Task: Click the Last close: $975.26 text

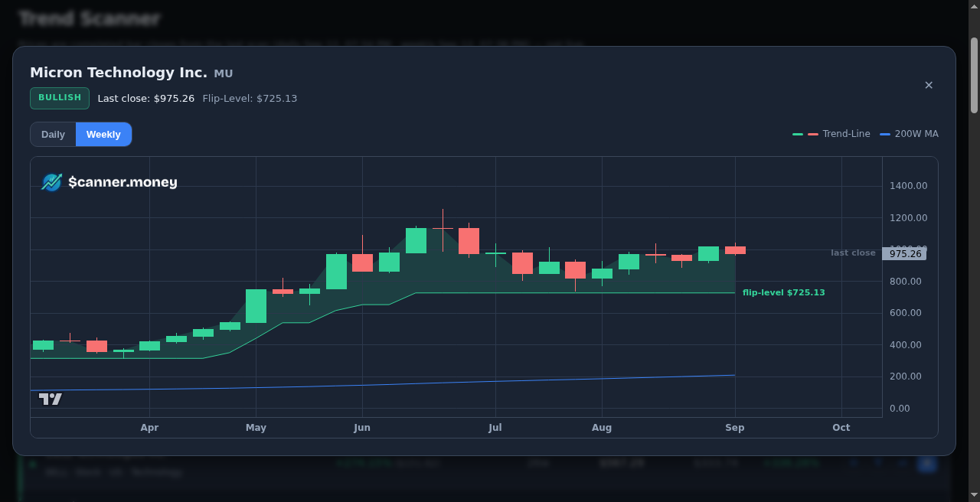Action: coord(146,99)
